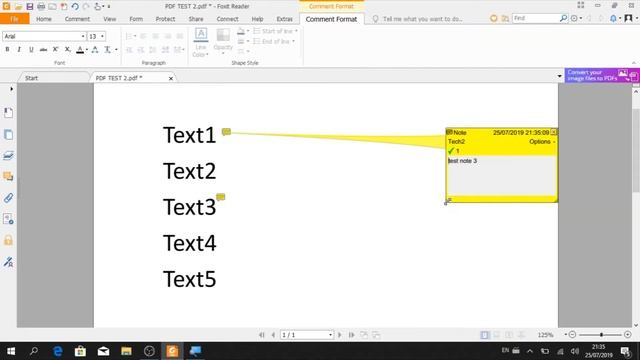Image resolution: width=640 pixels, height=360 pixels.
Task: Click the user account profile icon
Action: pyautogui.click(x=629, y=18)
